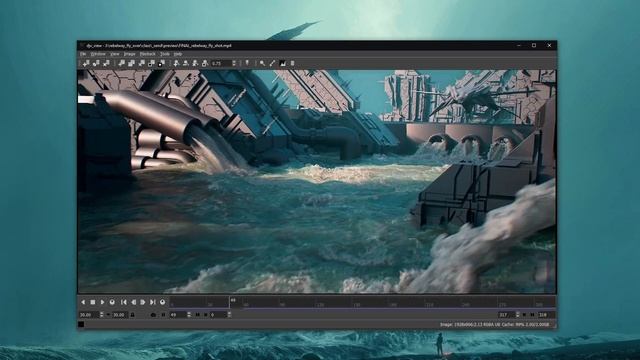Image resolution: width=640 pixels, height=360 pixels.
Task: Open a file with the toolbar Open icon
Action: click(86, 63)
